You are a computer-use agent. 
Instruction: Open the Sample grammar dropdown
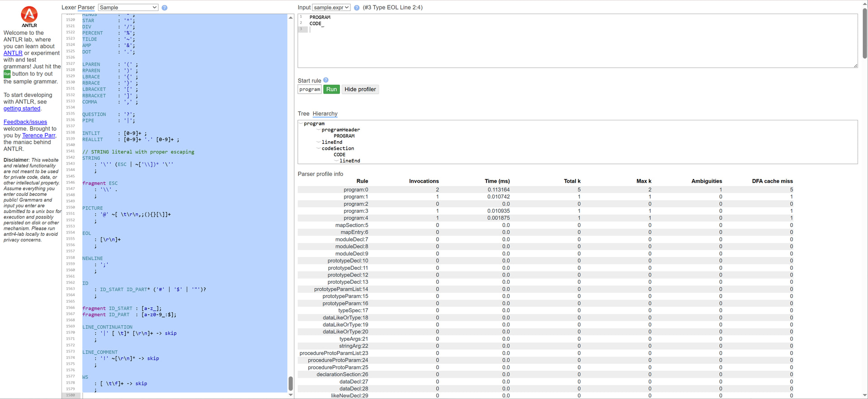128,8
